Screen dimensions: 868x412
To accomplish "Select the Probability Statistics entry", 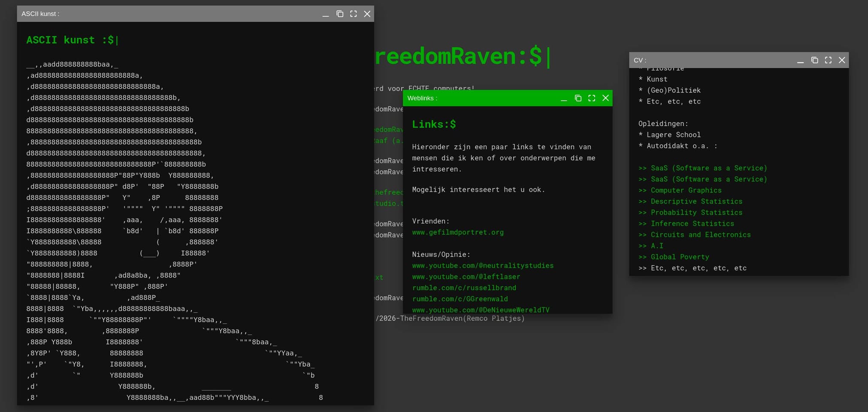I will tap(690, 213).
